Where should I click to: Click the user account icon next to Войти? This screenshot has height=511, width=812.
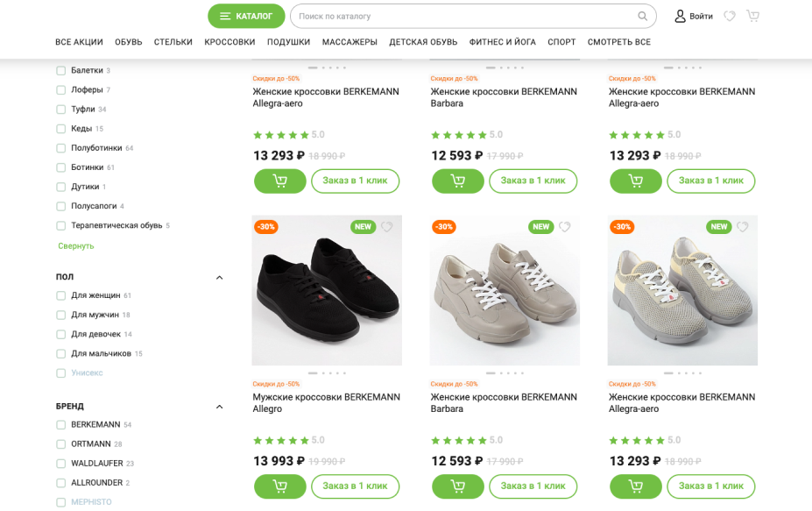tap(680, 16)
